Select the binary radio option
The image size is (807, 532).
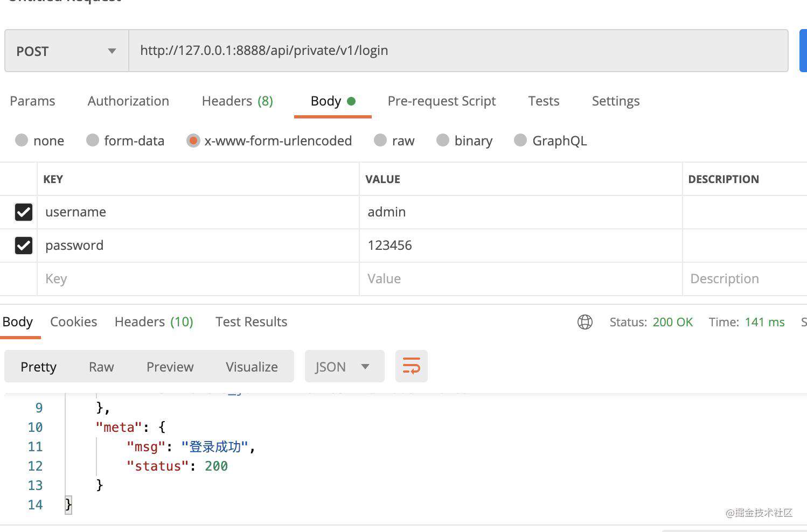tap(443, 140)
